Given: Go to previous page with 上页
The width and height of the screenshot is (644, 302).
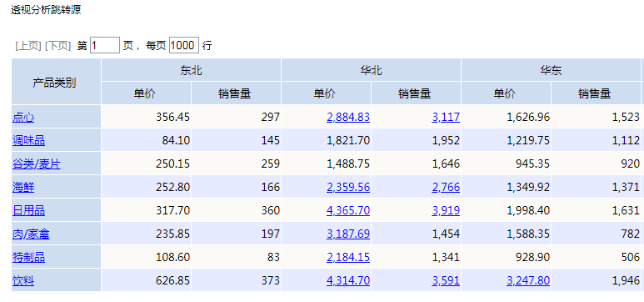Looking at the screenshot, I should (28, 46).
